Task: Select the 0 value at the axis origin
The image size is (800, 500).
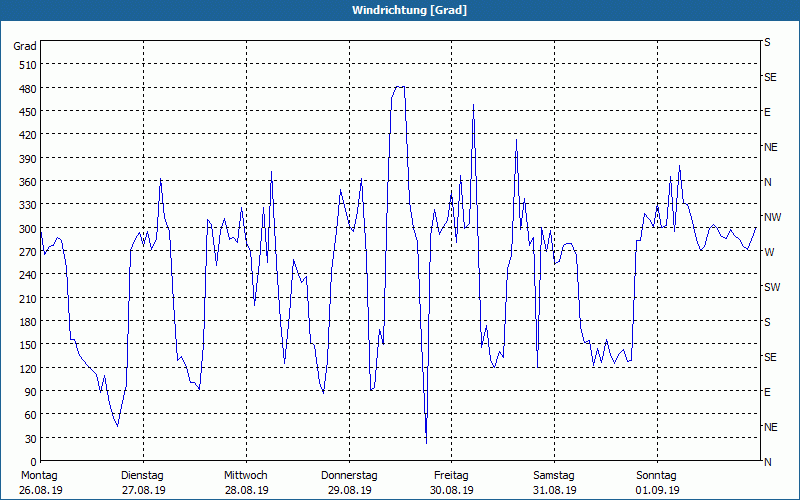Action: click(34, 462)
